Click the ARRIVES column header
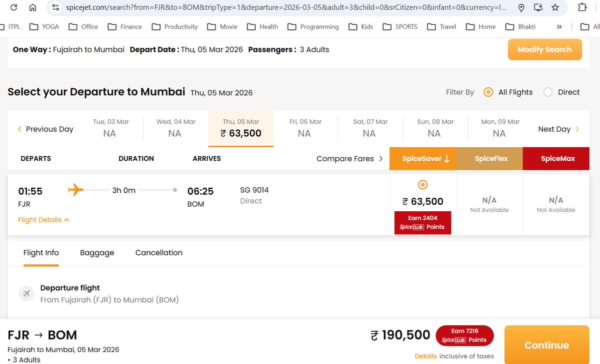600x364 pixels. [x=206, y=158]
